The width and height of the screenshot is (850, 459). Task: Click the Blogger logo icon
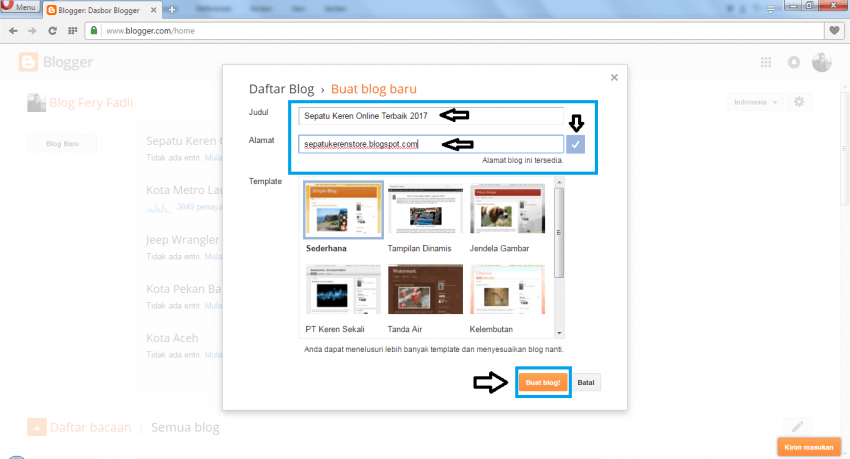click(x=28, y=62)
